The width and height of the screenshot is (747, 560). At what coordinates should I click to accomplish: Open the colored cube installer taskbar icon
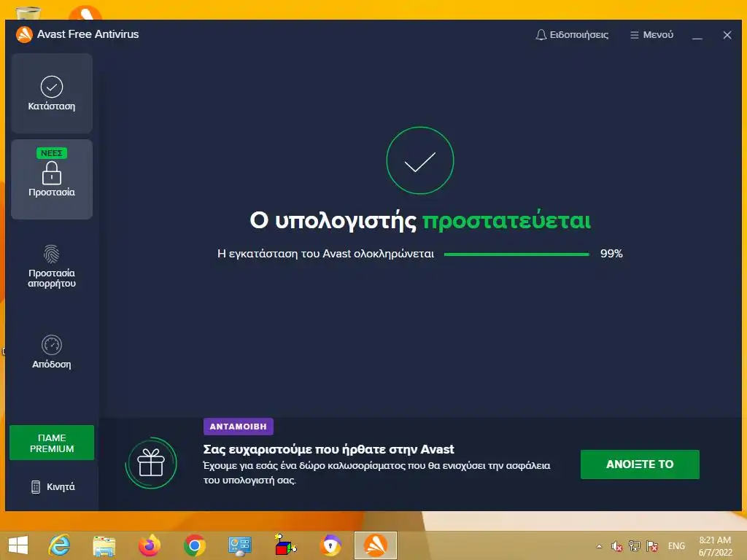pos(285,545)
